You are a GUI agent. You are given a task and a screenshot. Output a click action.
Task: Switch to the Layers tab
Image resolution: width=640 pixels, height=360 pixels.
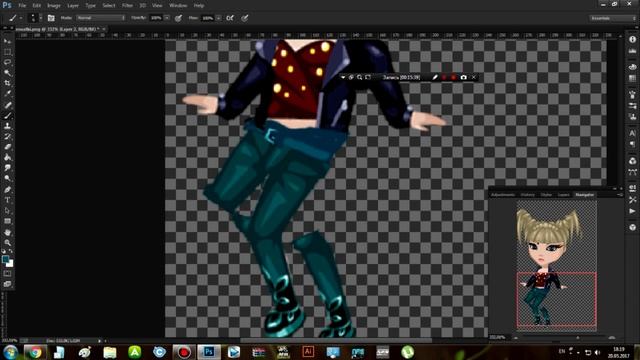(x=564, y=195)
